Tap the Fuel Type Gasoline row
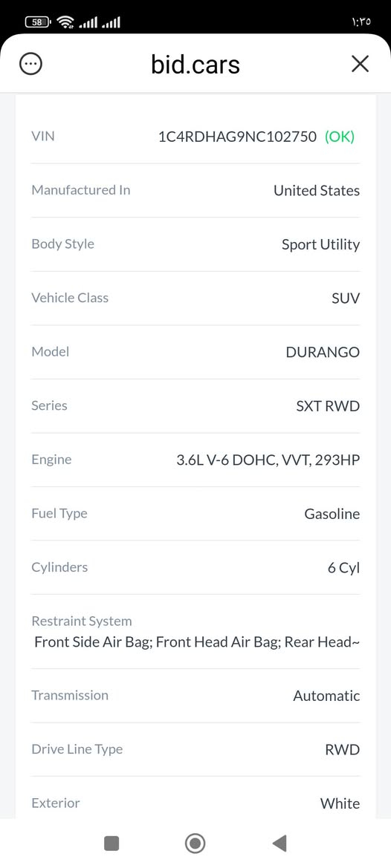This screenshot has height=868, width=391. [x=195, y=514]
